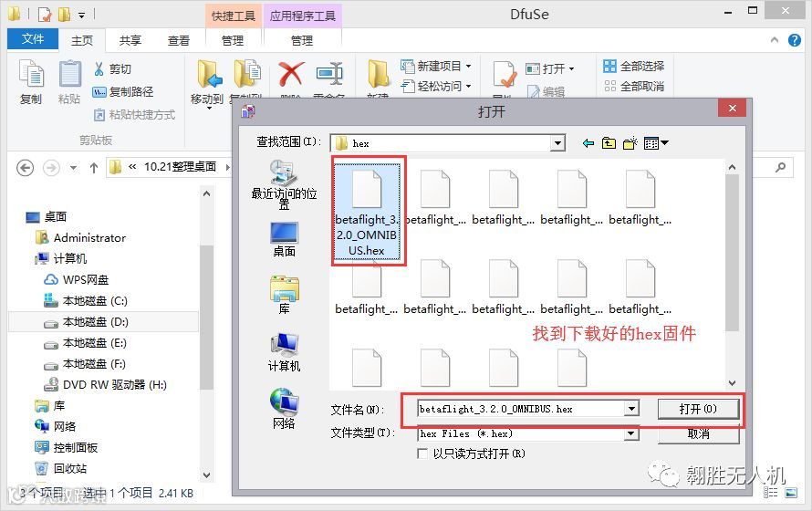Select Local Disk (E:) in tree
This screenshot has width=812, height=511.
click(x=86, y=343)
